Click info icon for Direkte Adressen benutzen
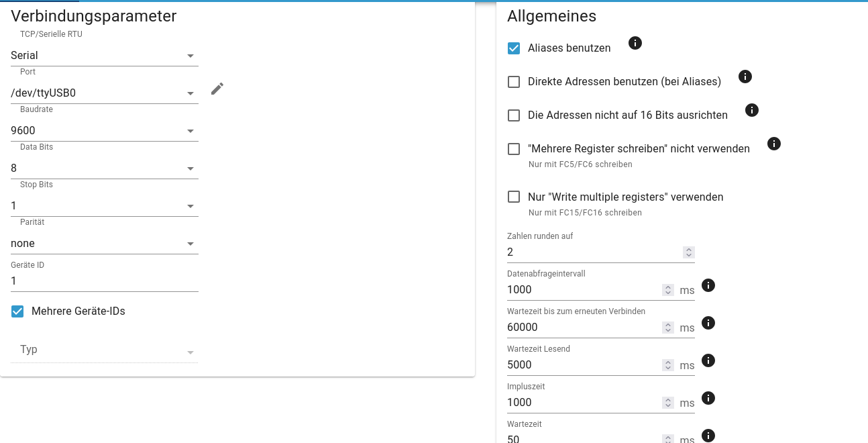Viewport: 868px width, 443px height. coord(745,77)
